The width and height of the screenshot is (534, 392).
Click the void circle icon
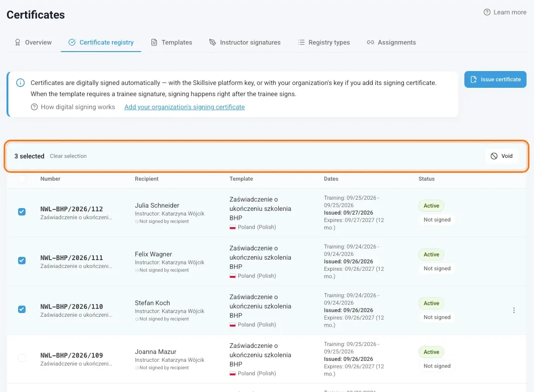click(x=494, y=156)
